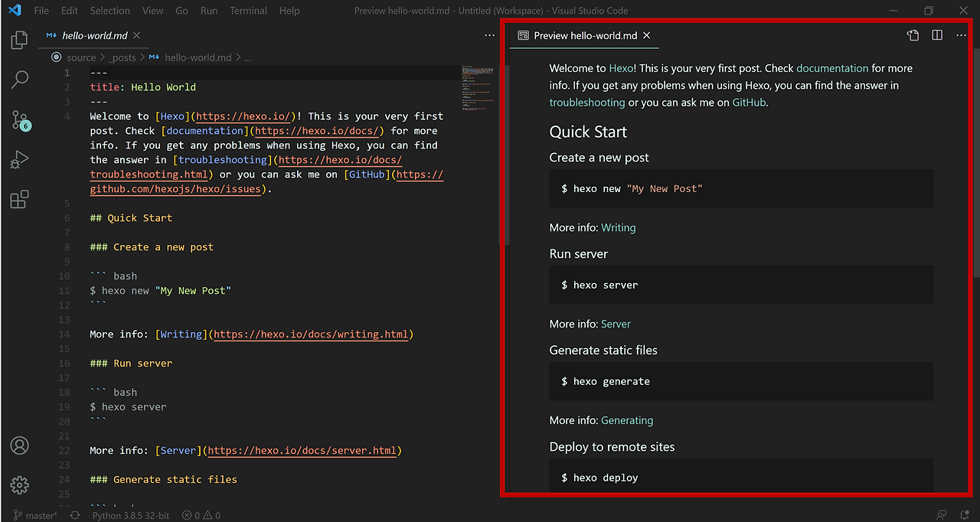Click '## Quick Start' line in editor
Screen dimensions: 980x522
[131, 218]
